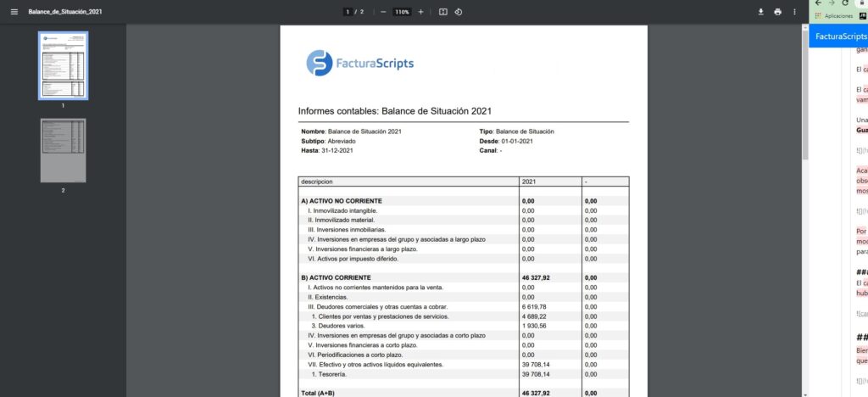Click the FacturaScripts logo in document
Image resolution: width=868 pixels, height=397 pixels.
(x=359, y=64)
